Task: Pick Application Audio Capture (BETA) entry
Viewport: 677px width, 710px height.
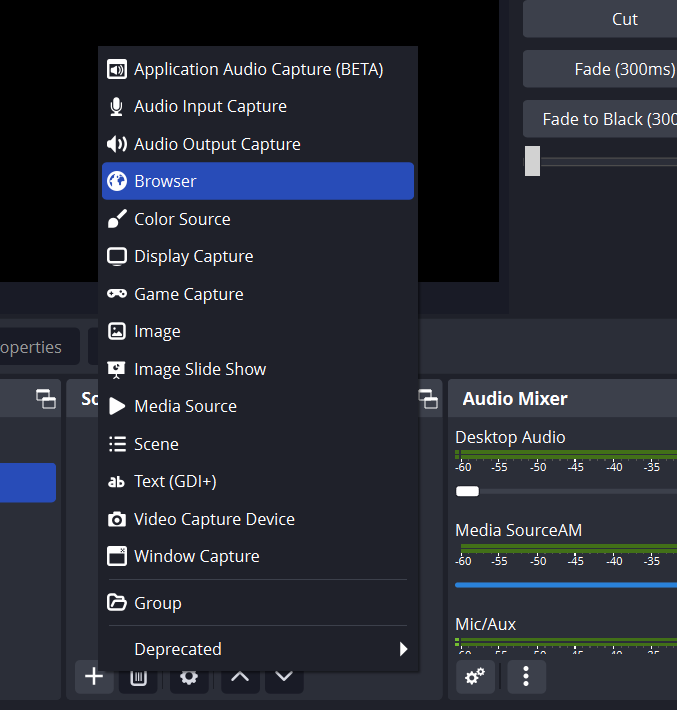Action: click(x=258, y=69)
